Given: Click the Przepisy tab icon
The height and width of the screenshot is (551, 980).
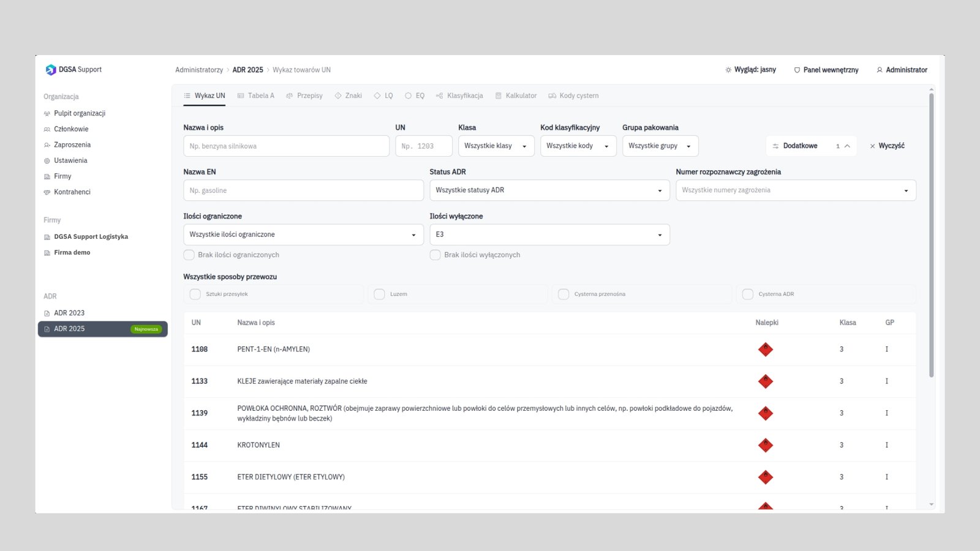Looking at the screenshot, I should click(x=290, y=96).
